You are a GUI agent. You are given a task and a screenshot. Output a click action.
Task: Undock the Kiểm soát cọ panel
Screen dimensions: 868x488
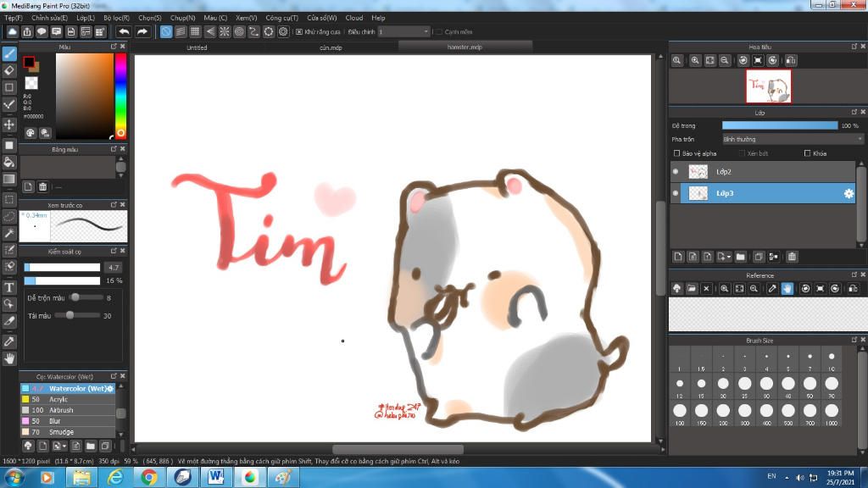pos(114,251)
